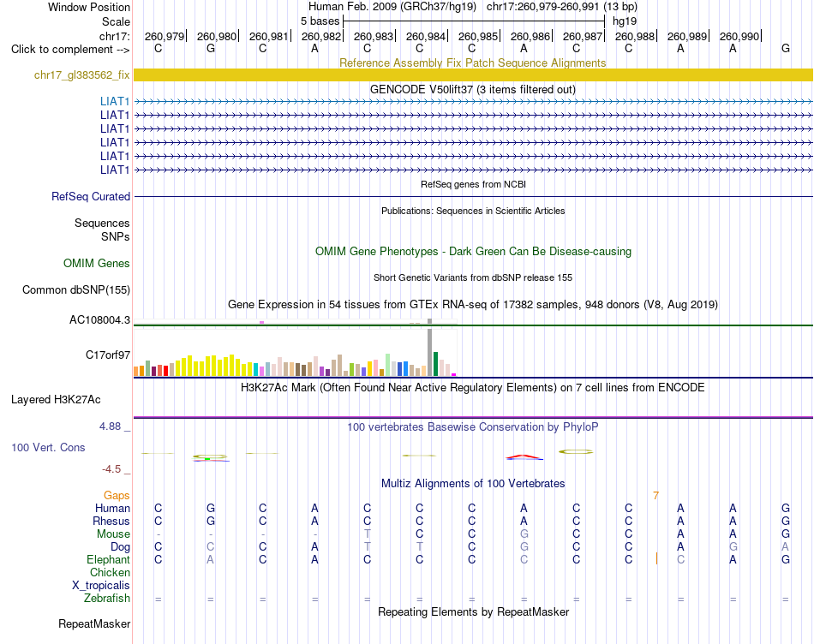The width and height of the screenshot is (814, 644).
Task: Click the OMIM Genes track label
Action: click(x=97, y=264)
